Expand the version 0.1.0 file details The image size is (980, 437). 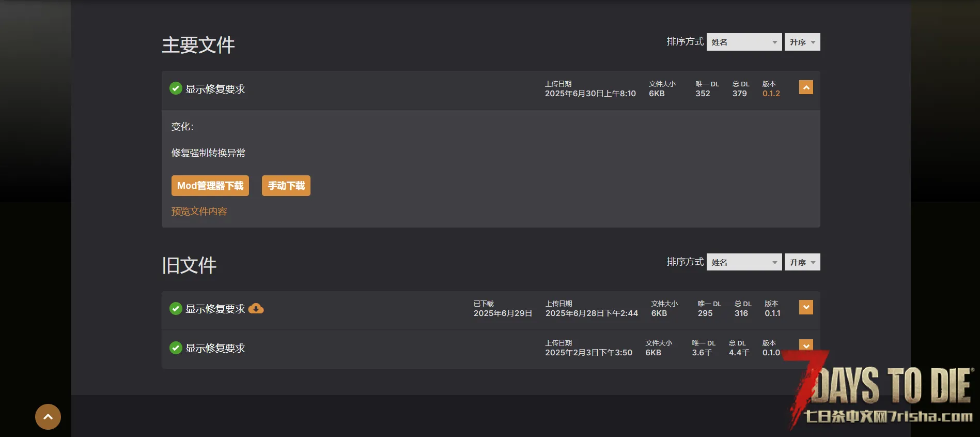click(806, 345)
